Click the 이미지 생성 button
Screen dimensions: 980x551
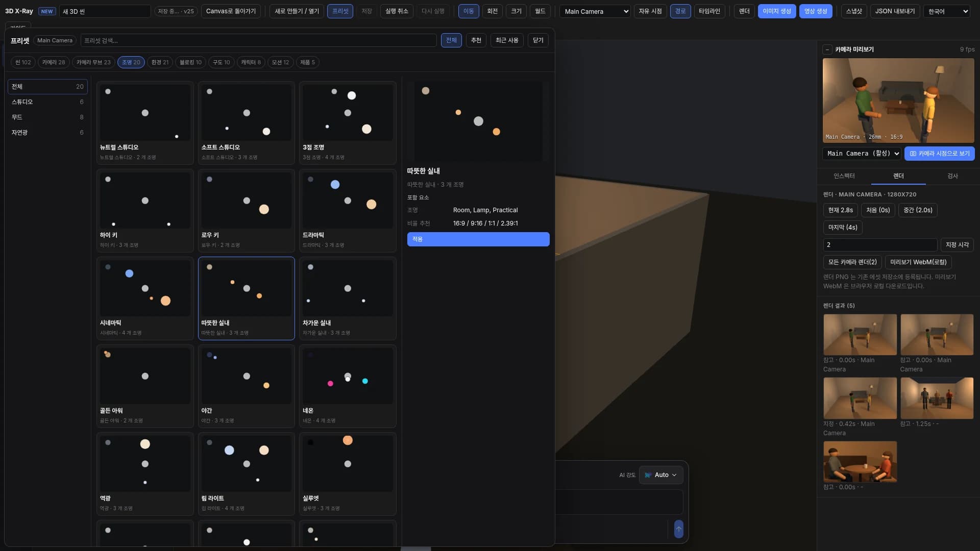(x=777, y=11)
